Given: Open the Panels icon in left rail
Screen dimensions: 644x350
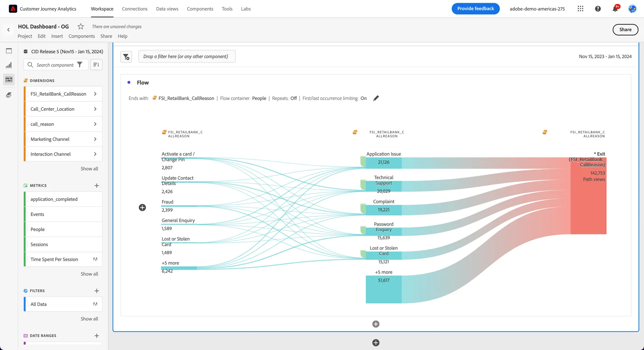Looking at the screenshot, I should (9, 51).
